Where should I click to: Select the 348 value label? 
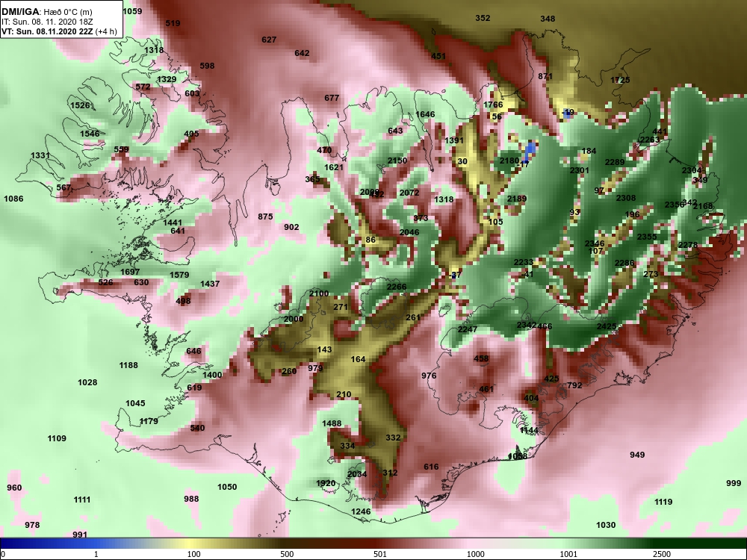(548, 19)
